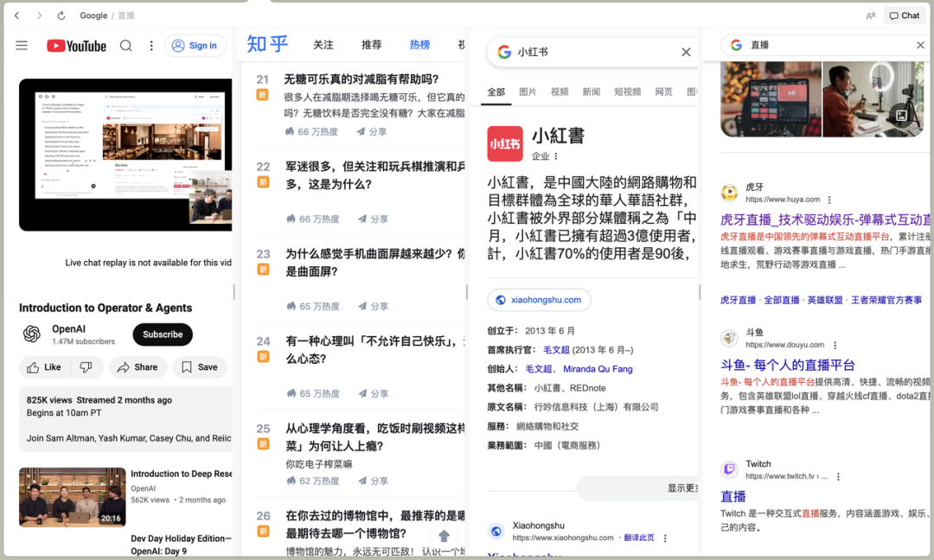
Task: Dislike the video with the thumbs-down
Action: point(86,366)
